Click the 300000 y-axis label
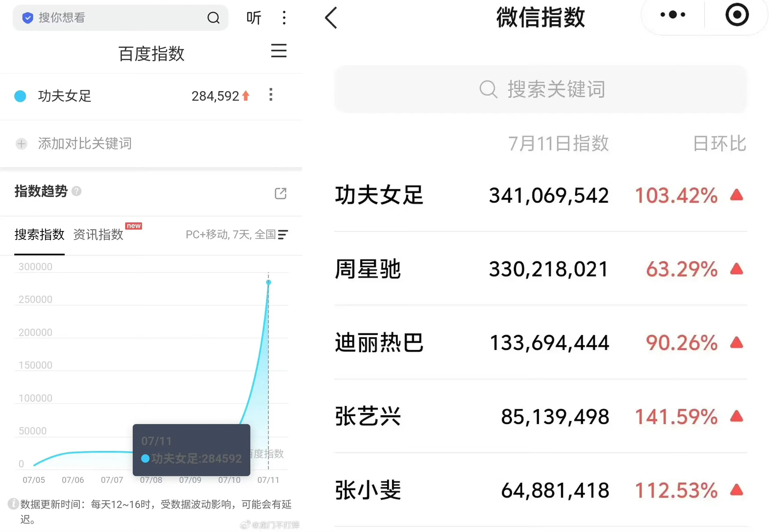The width and height of the screenshot is (779, 532). (35, 267)
